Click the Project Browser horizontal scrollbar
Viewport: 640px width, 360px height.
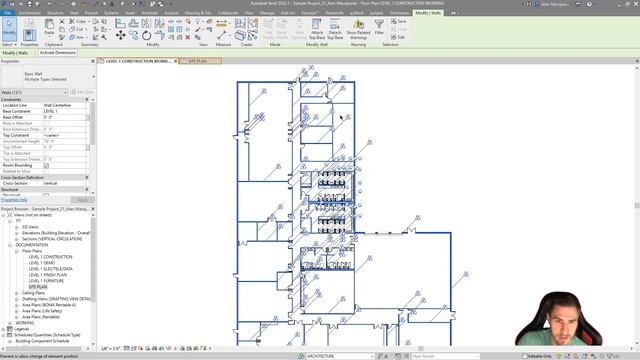pos(45,349)
